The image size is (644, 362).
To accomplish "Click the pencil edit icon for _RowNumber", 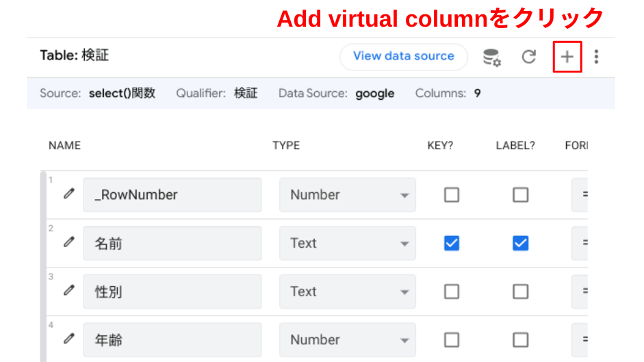I will click(x=68, y=194).
